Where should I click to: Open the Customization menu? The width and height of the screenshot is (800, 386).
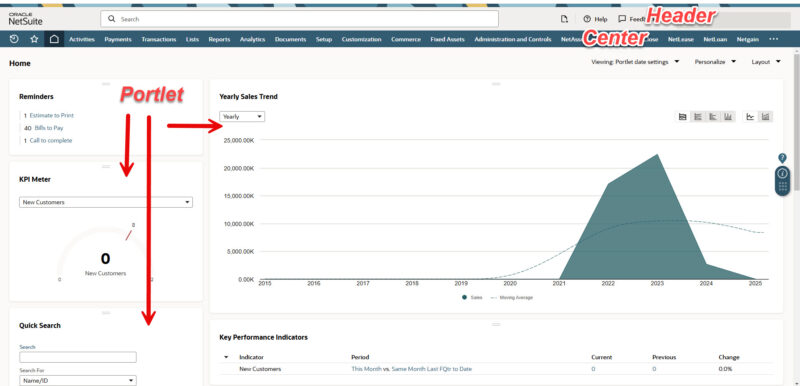(361, 39)
